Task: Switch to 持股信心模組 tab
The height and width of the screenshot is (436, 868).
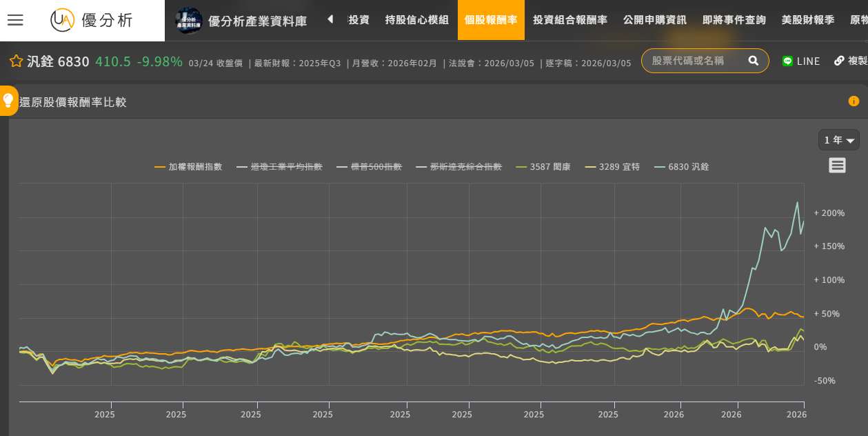Action: 416,20
